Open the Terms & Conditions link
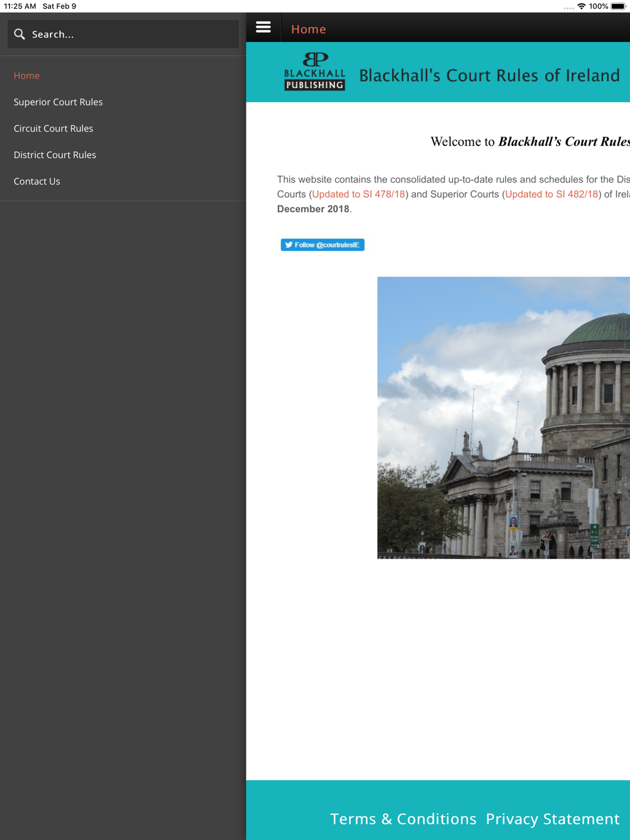 pos(403,819)
